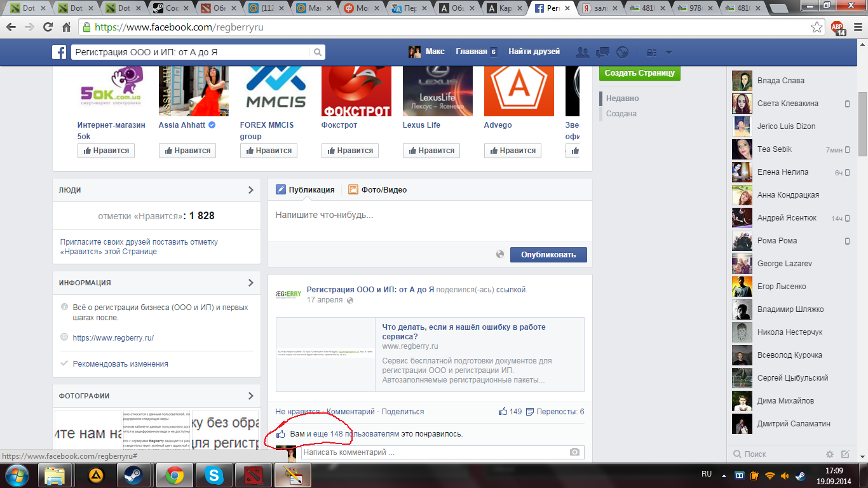Click the Facebook logo icon

59,52
